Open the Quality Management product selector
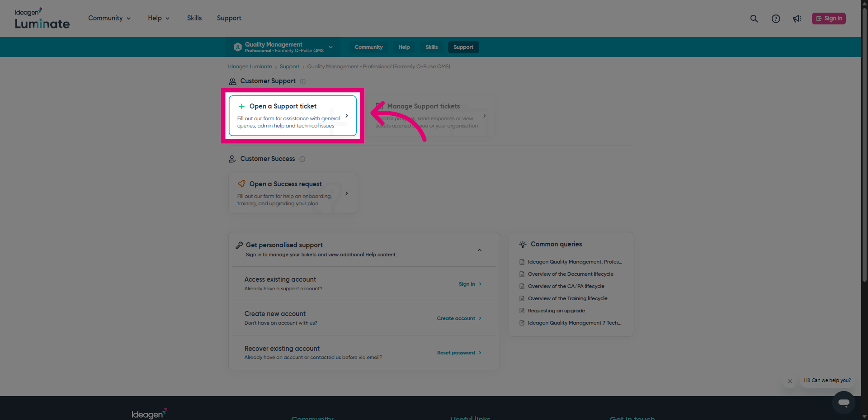 pos(283,47)
